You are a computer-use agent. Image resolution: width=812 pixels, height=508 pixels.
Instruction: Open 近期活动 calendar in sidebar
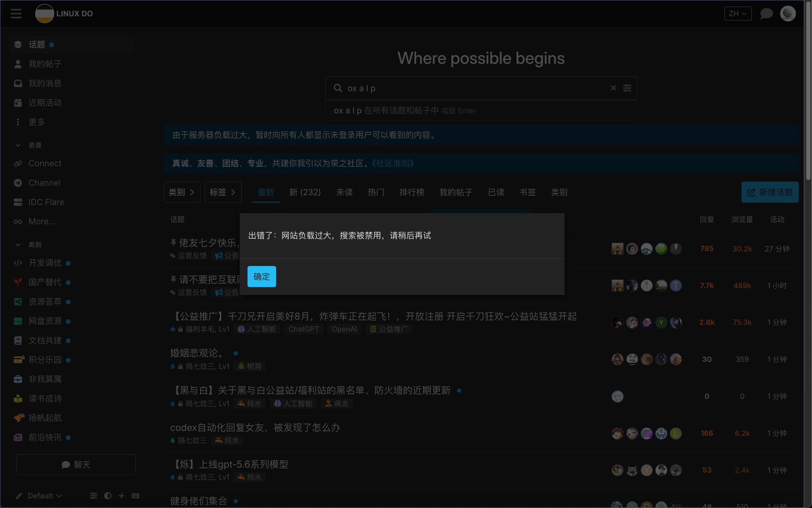tap(72, 103)
